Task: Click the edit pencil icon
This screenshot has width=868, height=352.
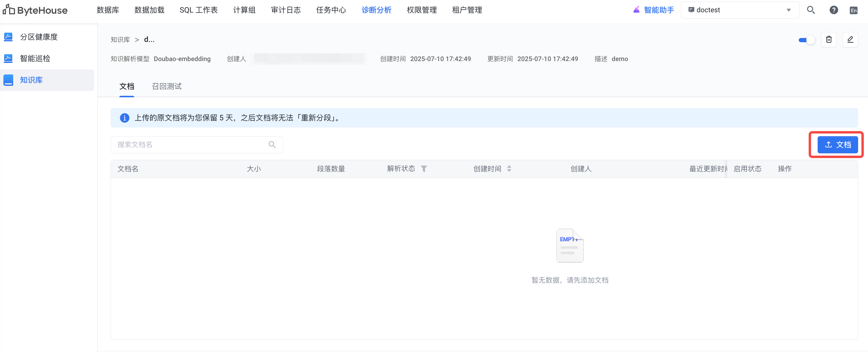Action: pos(850,40)
